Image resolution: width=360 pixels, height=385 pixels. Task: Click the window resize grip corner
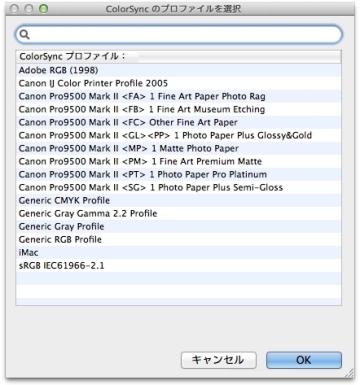coord(350,373)
